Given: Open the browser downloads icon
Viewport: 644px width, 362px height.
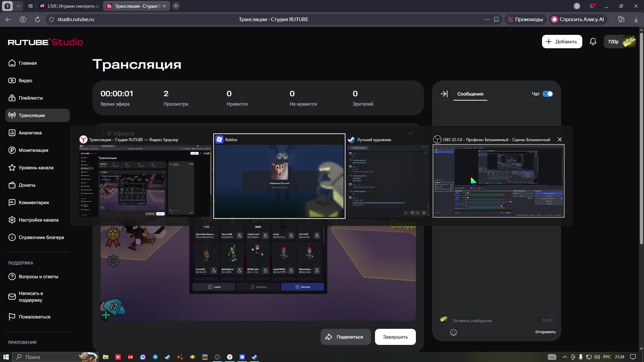Looking at the screenshot, I should click(636, 19).
